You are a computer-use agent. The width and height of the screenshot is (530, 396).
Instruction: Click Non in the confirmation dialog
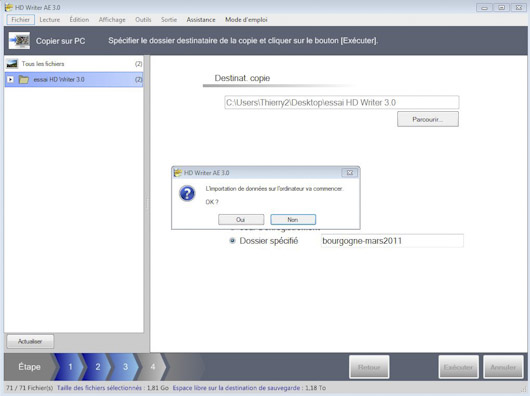coord(293,220)
